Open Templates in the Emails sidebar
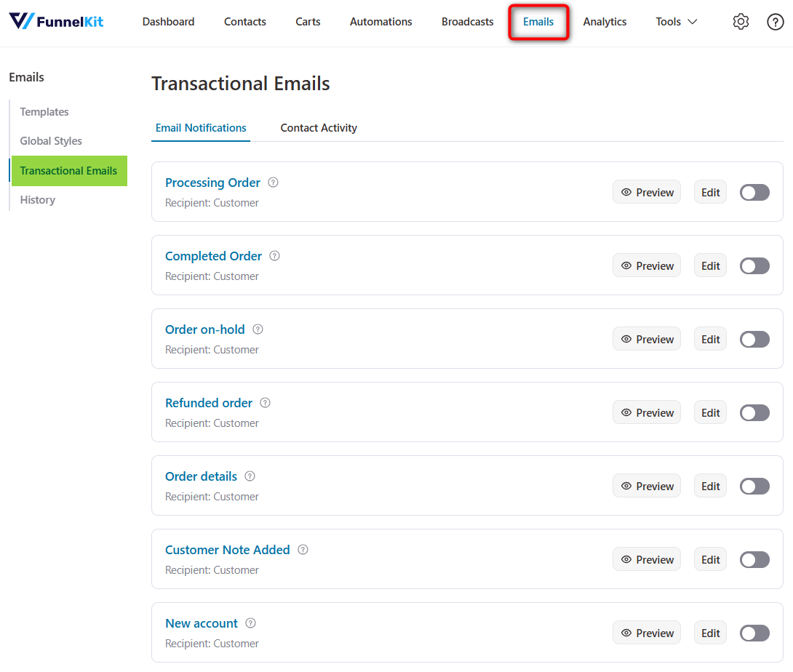793x672 pixels. point(44,112)
